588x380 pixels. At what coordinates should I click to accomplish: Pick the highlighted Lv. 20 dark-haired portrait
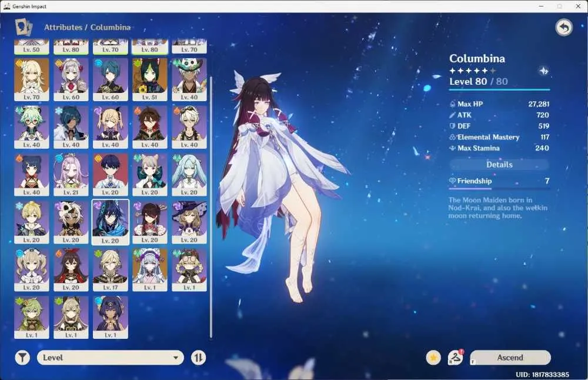(x=111, y=222)
